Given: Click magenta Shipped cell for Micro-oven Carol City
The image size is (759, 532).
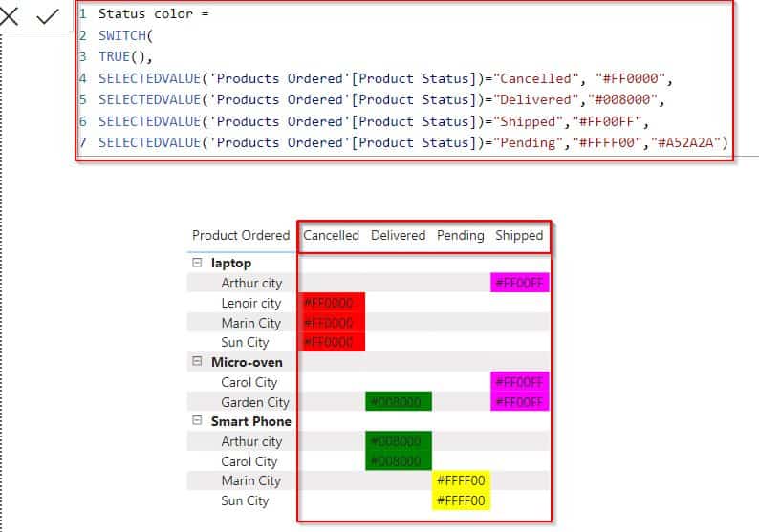Looking at the screenshot, I should pyautogui.click(x=519, y=382).
